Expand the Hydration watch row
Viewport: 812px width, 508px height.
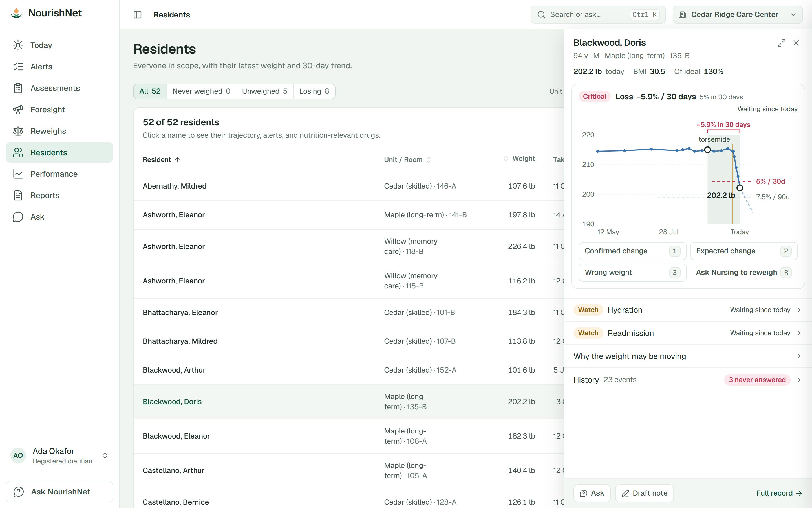coord(688,310)
